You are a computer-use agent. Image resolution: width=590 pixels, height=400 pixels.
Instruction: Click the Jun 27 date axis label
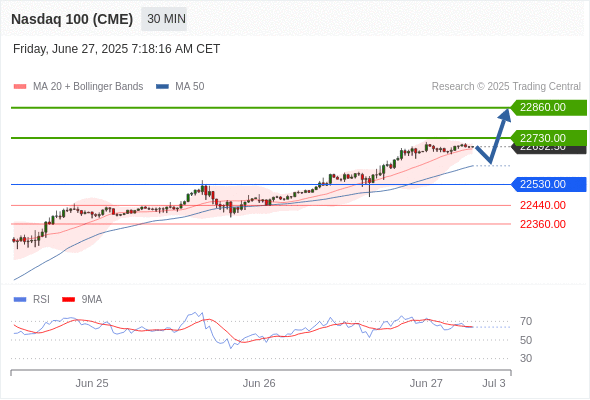click(x=426, y=383)
